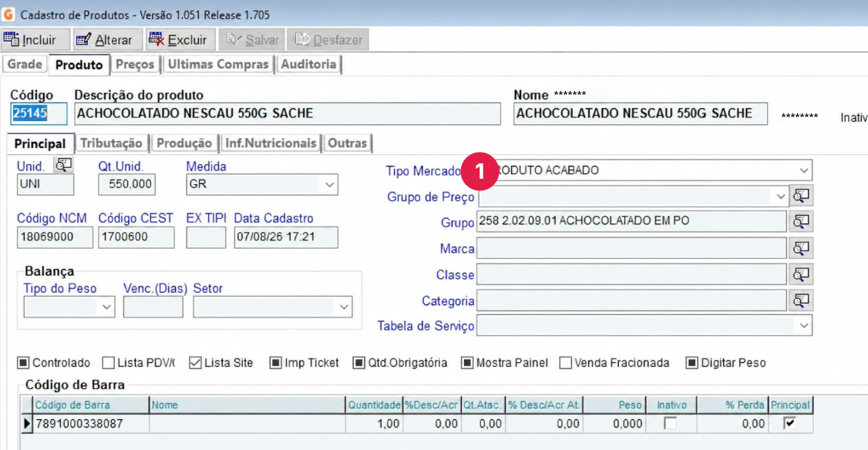Click the Código CEST field
The width and height of the screenshot is (868, 450).
tap(136, 237)
